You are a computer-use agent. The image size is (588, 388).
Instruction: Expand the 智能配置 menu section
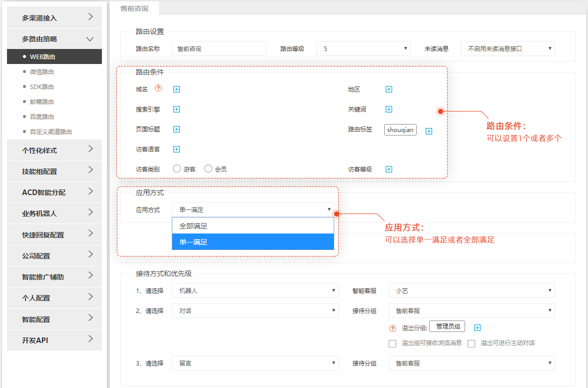click(54, 319)
